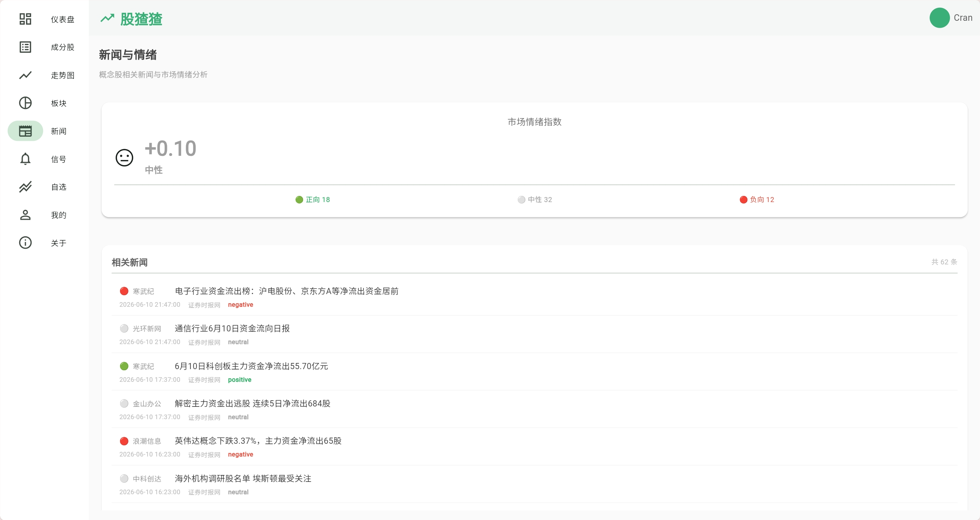The image size is (980, 520).
Task: Select the constituent stocks list icon
Action: point(25,47)
